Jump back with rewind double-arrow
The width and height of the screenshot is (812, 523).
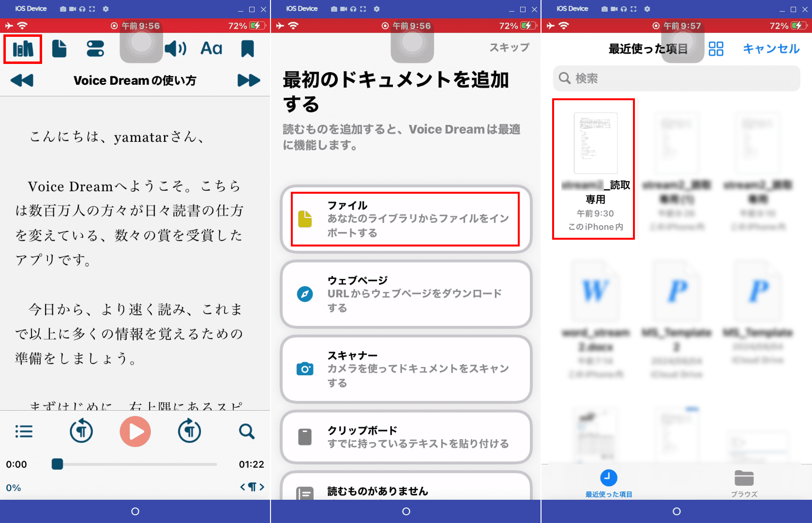point(22,80)
